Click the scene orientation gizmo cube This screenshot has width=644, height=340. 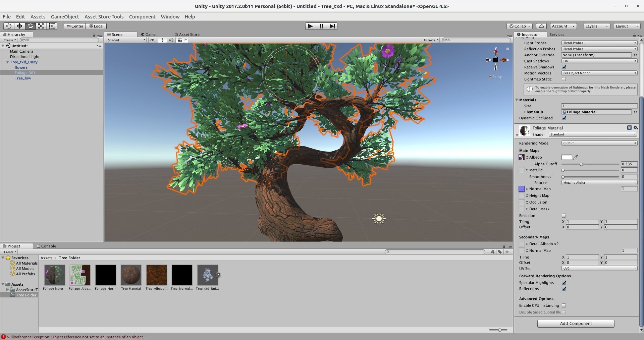pos(495,60)
